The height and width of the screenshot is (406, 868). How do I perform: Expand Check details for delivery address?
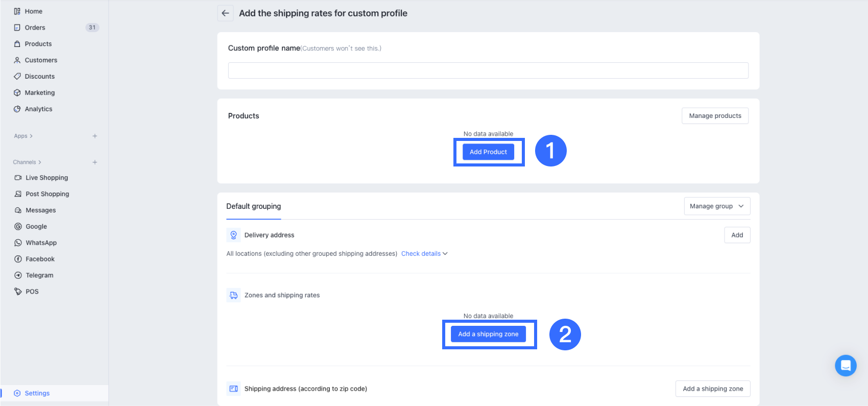click(424, 254)
